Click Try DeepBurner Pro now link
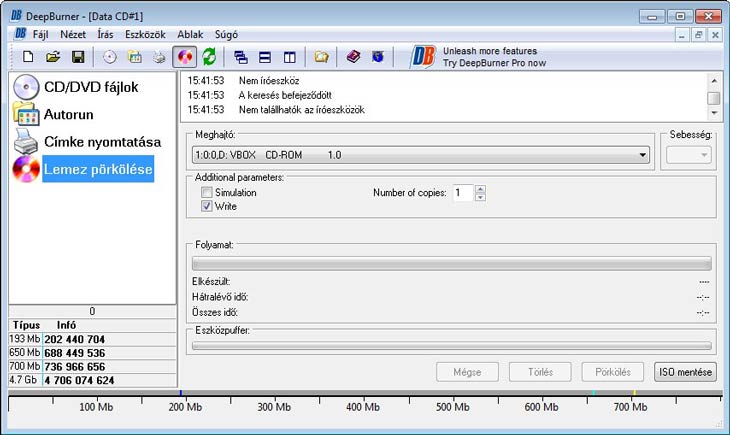Screen dimensions: 730x435 (494, 63)
